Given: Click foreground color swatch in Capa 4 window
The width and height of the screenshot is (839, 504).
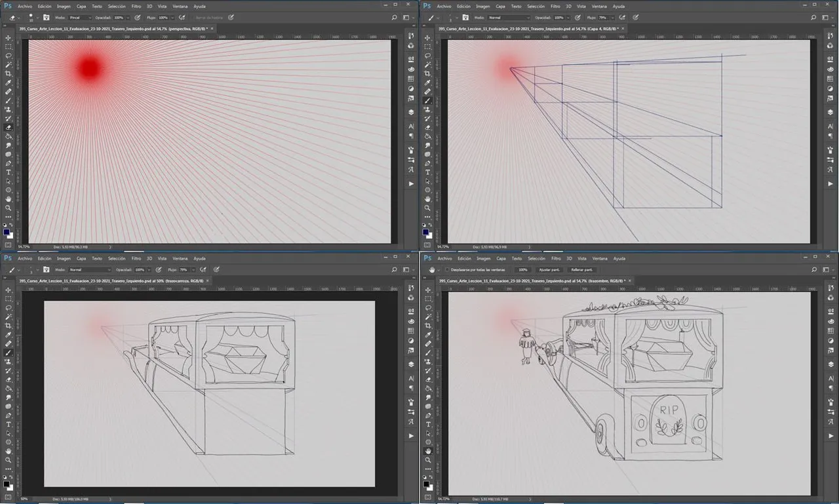Looking at the screenshot, I should click(426, 231).
